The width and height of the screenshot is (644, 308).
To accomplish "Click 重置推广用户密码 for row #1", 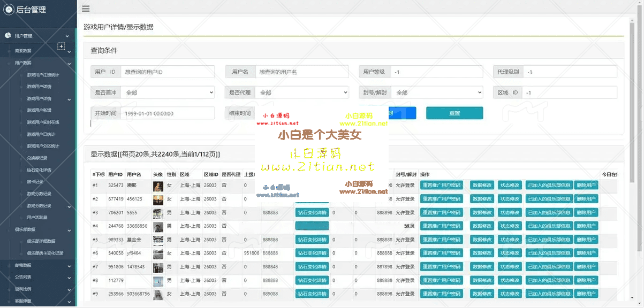I will pos(442,185).
